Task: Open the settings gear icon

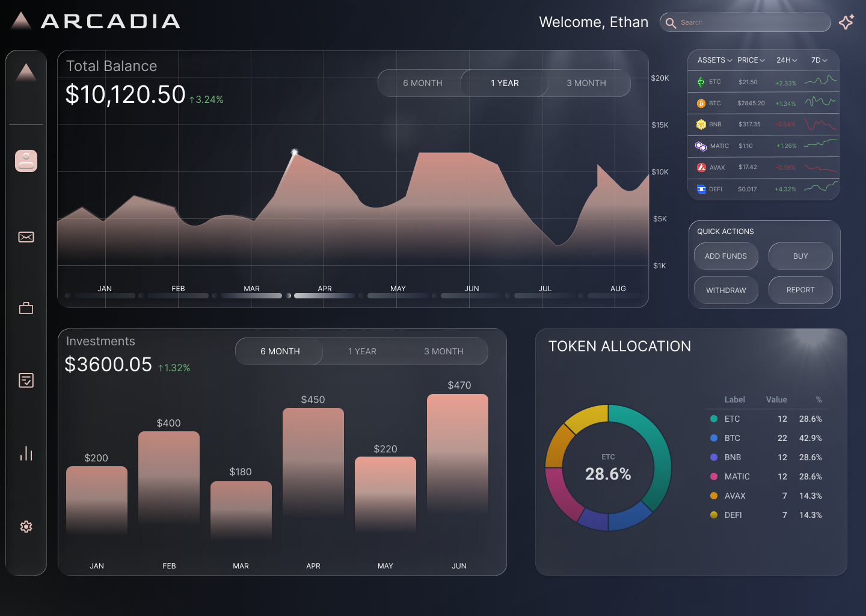Action: [x=26, y=526]
